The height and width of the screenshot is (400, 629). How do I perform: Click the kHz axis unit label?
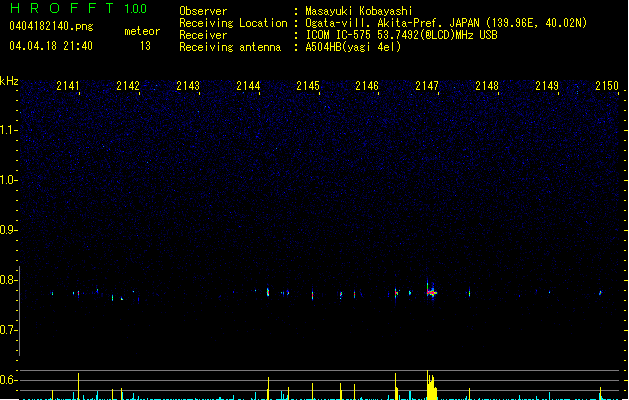click(9, 81)
